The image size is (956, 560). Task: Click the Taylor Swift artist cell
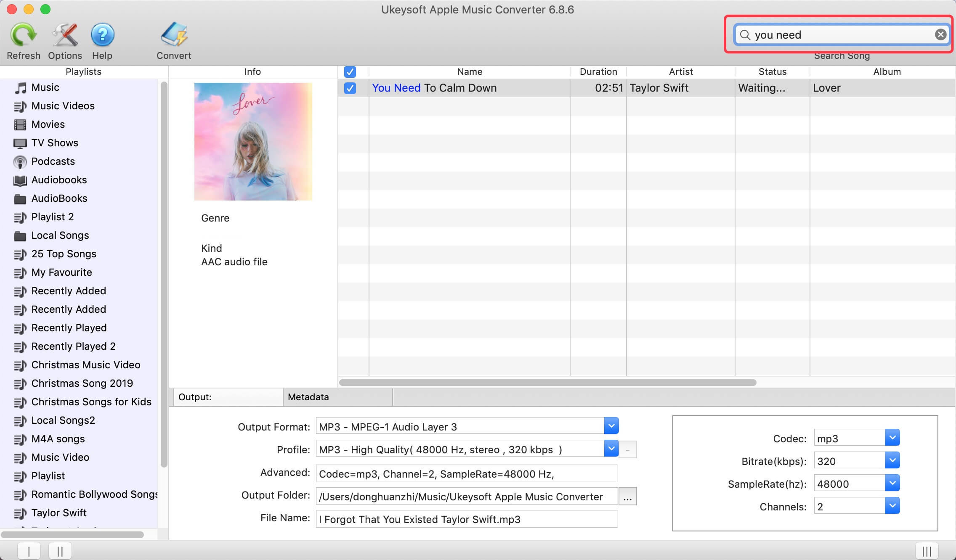point(681,88)
